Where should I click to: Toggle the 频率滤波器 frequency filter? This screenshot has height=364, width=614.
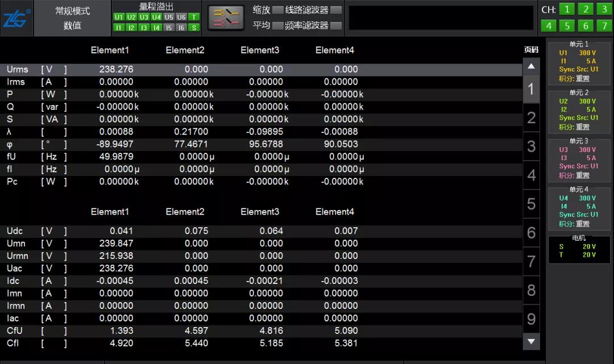point(336,26)
